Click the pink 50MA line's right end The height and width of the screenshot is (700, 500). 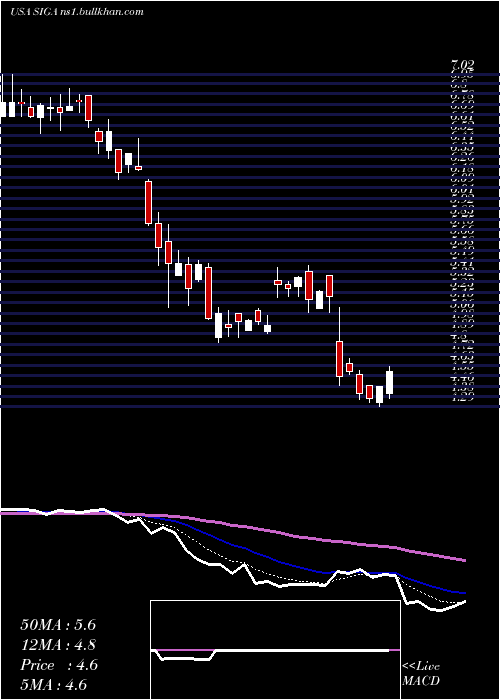click(x=465, y=560)
